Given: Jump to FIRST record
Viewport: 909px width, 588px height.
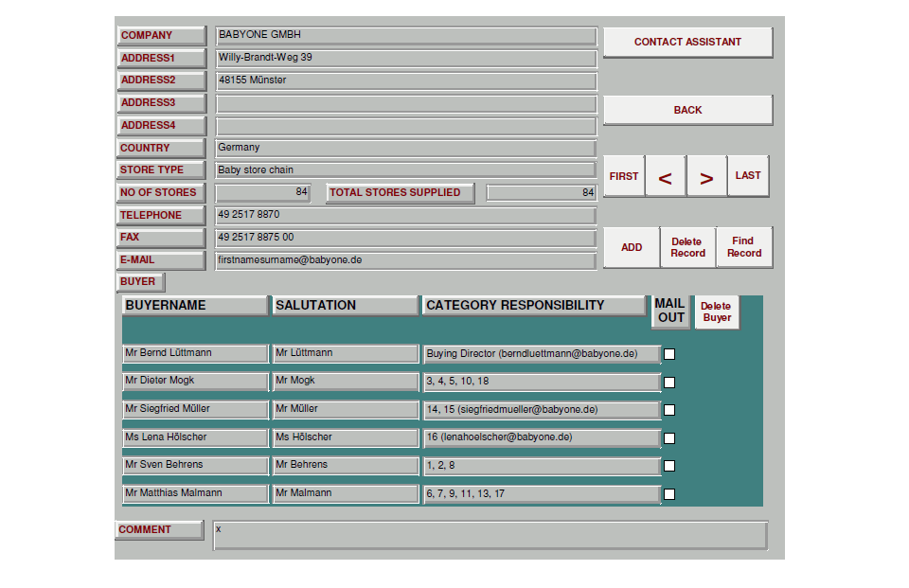Looking at the screenshot, I should (624, 176).
